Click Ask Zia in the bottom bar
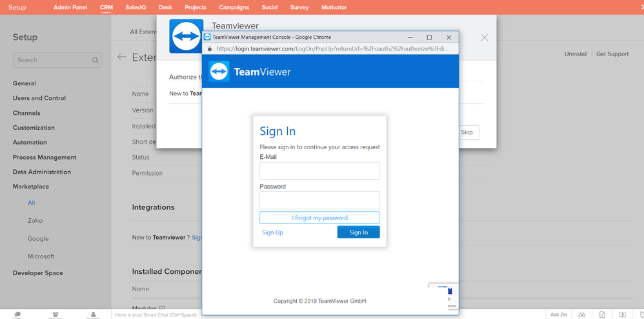The image size is (644, 319). [559, 315]
